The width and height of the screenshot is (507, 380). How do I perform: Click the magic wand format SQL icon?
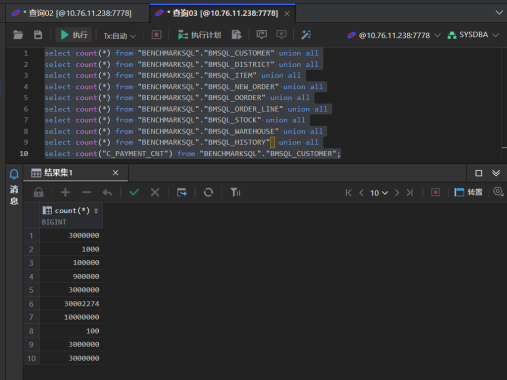tap(306, 35)
